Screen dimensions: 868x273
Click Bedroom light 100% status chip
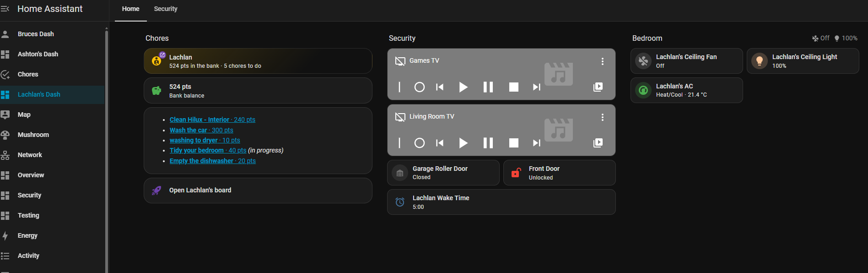pos(846,38)
